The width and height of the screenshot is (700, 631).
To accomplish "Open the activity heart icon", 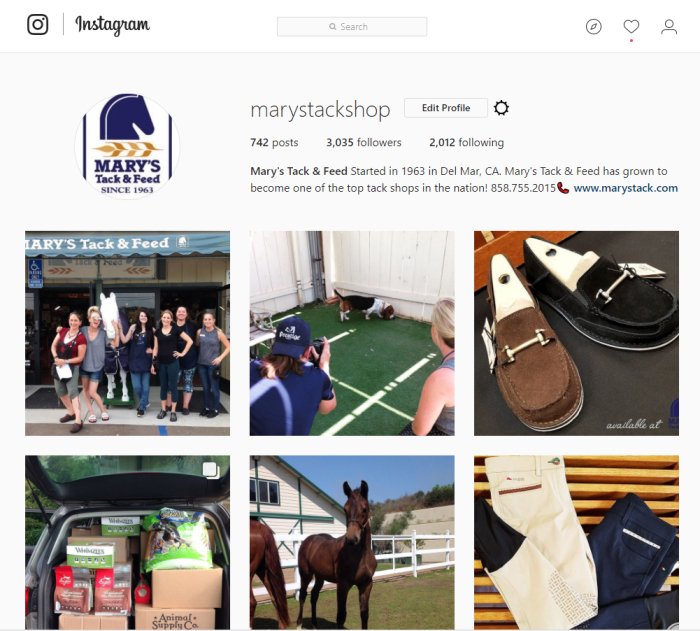I will pyautogui.click(x=631, y=27).
